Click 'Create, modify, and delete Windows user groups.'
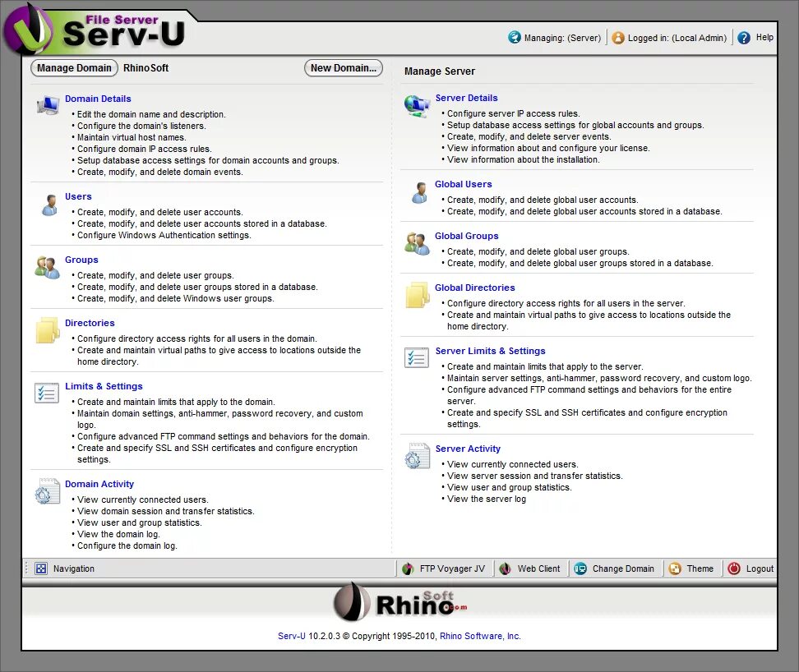The image size is (799, 672). click(x=176, y=298)
